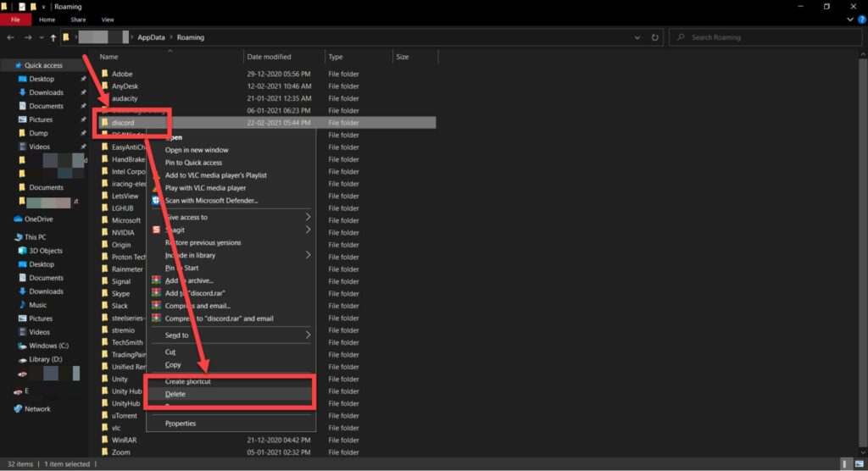Screen dimensions: 868x471
Task: Open 3D Objects in sidebar
Action: click(x=46, y=251)
